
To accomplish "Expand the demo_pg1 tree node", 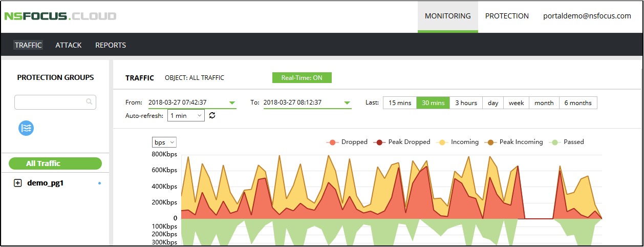I will click(18, 183).
